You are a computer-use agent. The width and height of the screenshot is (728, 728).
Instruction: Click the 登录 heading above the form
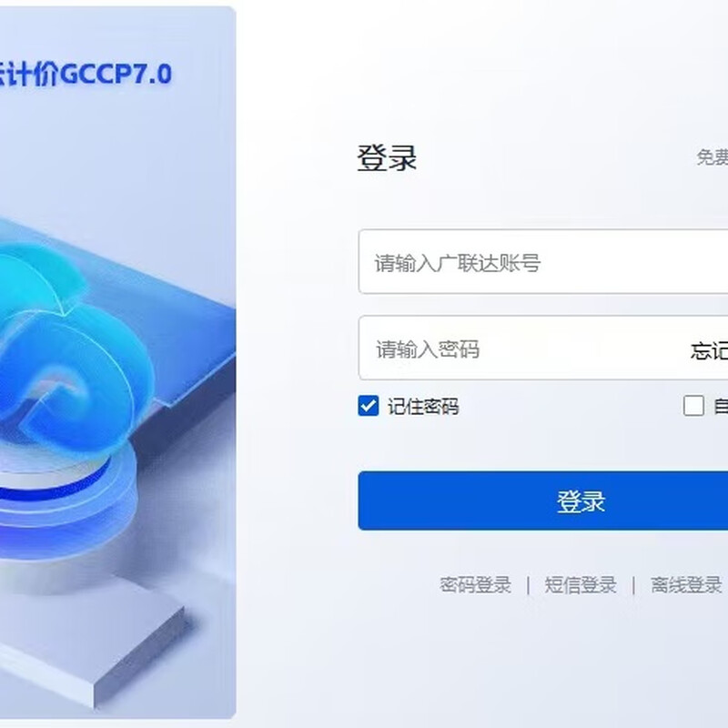387,157
